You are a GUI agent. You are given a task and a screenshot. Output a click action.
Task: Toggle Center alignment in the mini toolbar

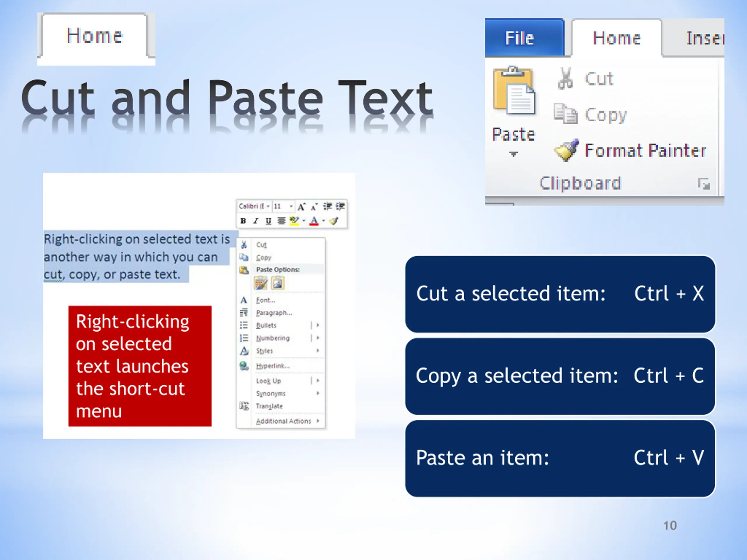[281, 221]
